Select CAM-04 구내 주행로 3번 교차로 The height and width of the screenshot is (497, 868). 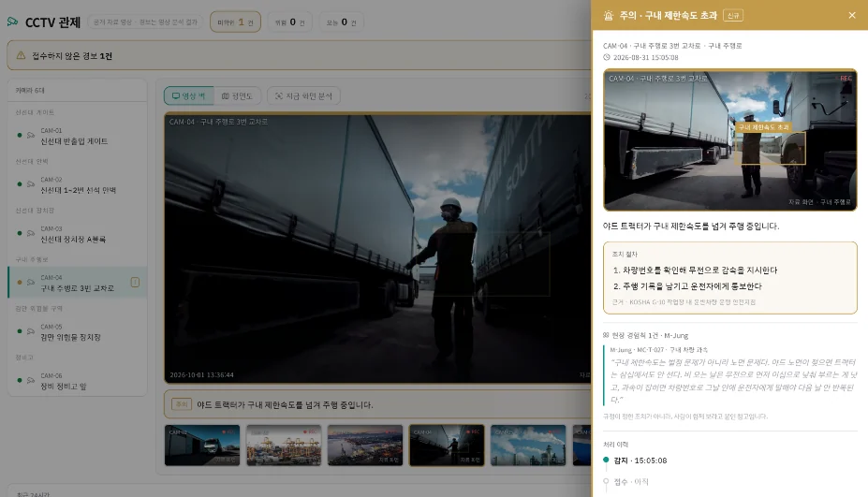(x=78, y=283)
